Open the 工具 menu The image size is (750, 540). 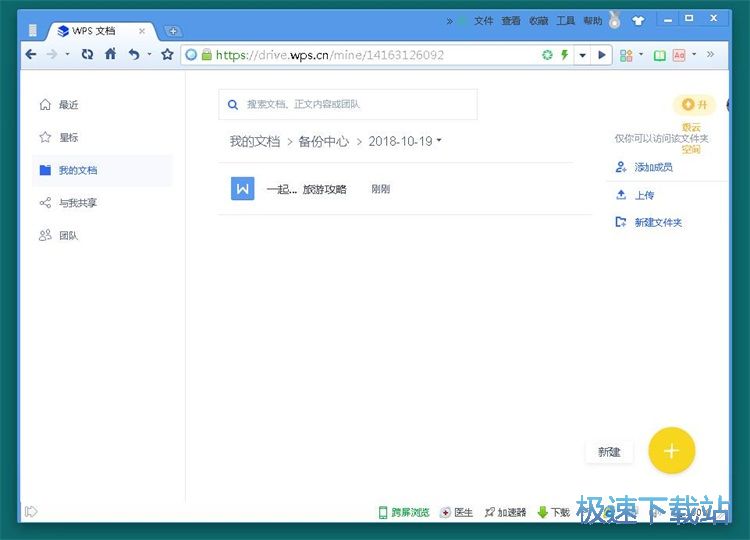(x=565, y=21)
